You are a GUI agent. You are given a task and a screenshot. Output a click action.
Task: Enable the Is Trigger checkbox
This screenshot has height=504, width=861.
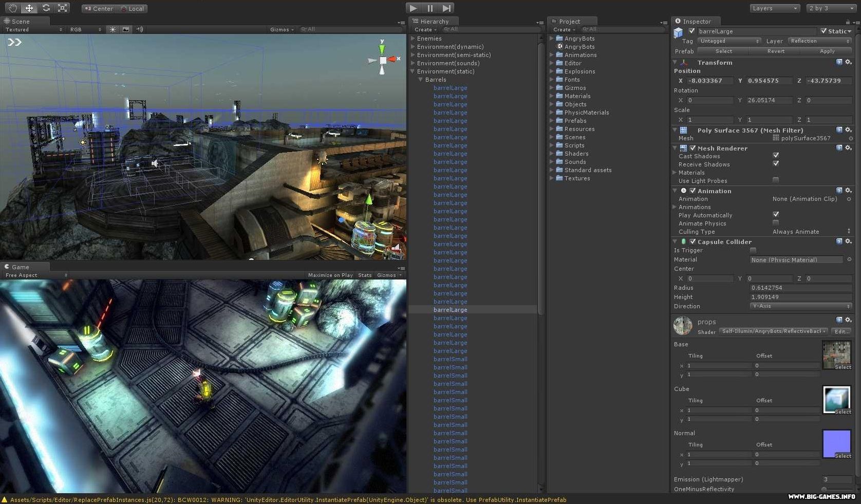point(753,250)
